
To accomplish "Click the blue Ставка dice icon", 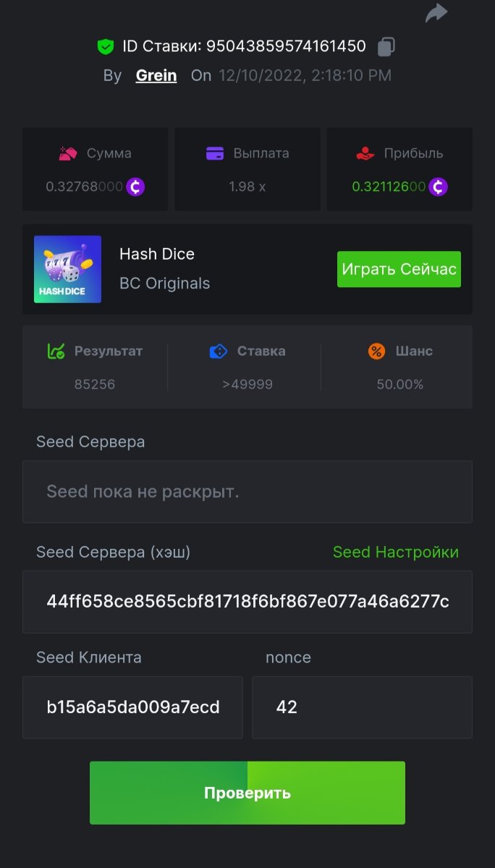I will 219,352.
